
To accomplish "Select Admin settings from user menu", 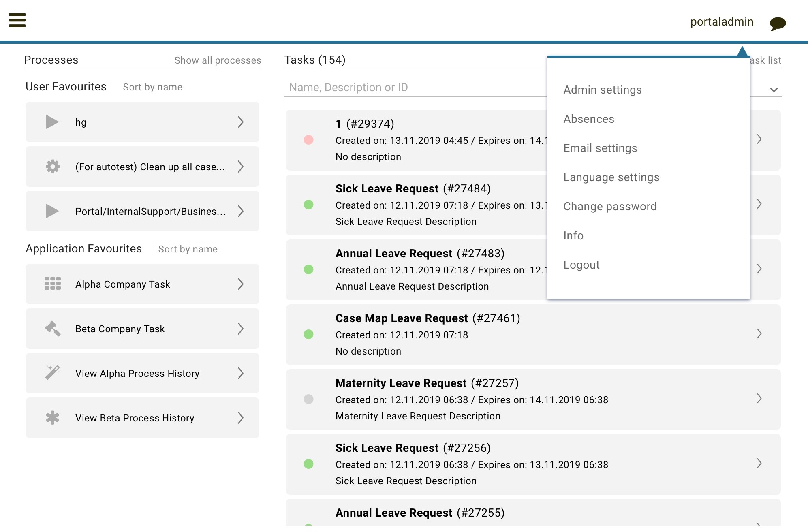I will click(602, 90).
